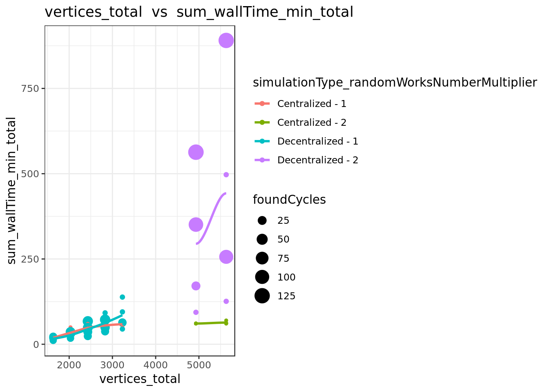549x392 pixels.
Task: Click the size legend dot for 50
Action: pyautogui.click(x=262, y=239)
